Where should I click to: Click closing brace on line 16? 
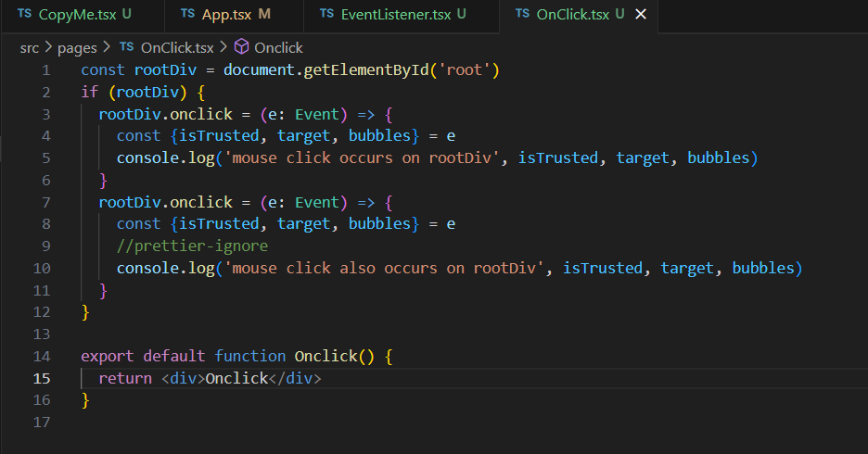[85, 400]
